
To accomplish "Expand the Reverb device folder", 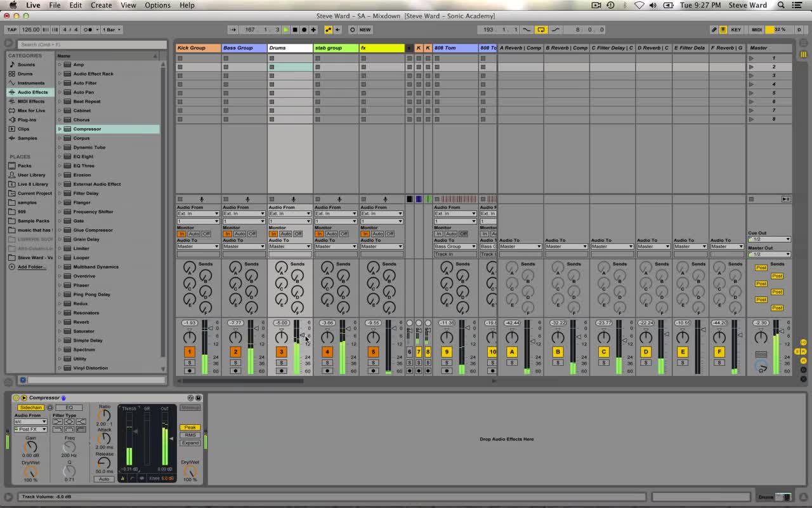I will pyautogui.click(x=60, y=322).
